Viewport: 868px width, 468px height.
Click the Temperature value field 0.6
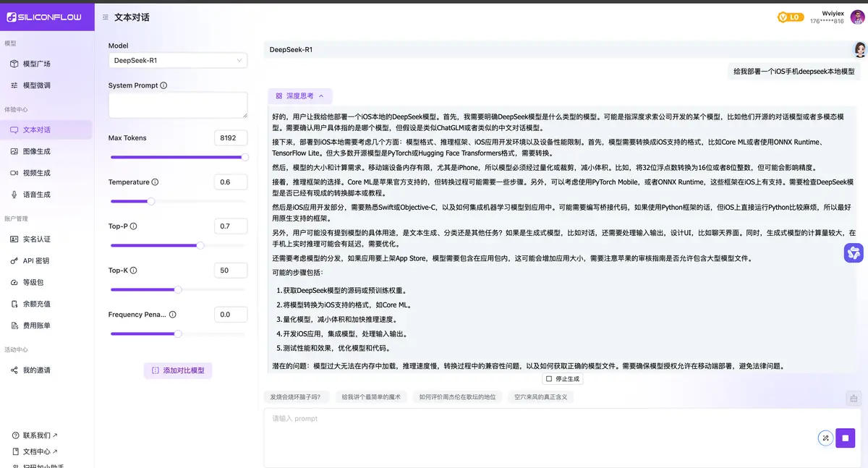click(231, 182)
